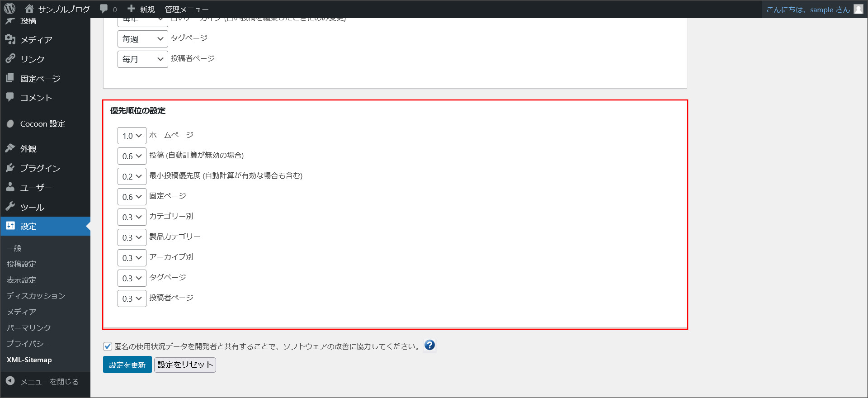Open the 一般 settings submenu
868x398 pixels.
click(x=14, y=248)
